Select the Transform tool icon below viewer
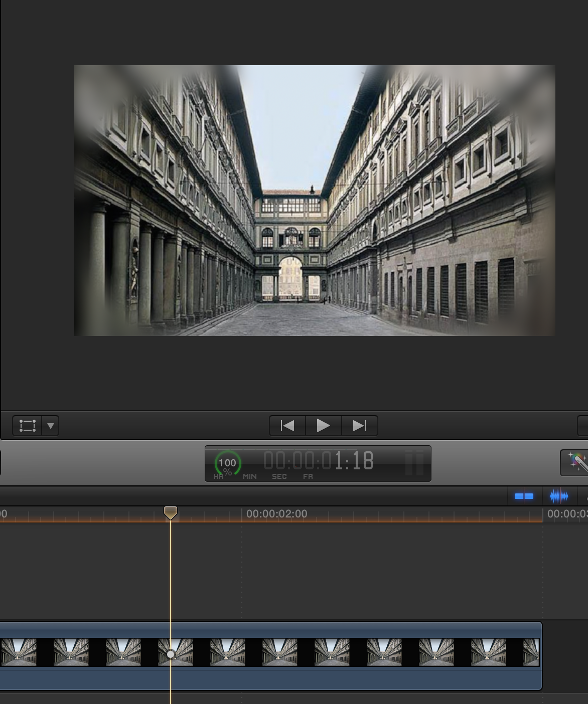The height and width of the screenshot is (704, 588). [28, 426]
